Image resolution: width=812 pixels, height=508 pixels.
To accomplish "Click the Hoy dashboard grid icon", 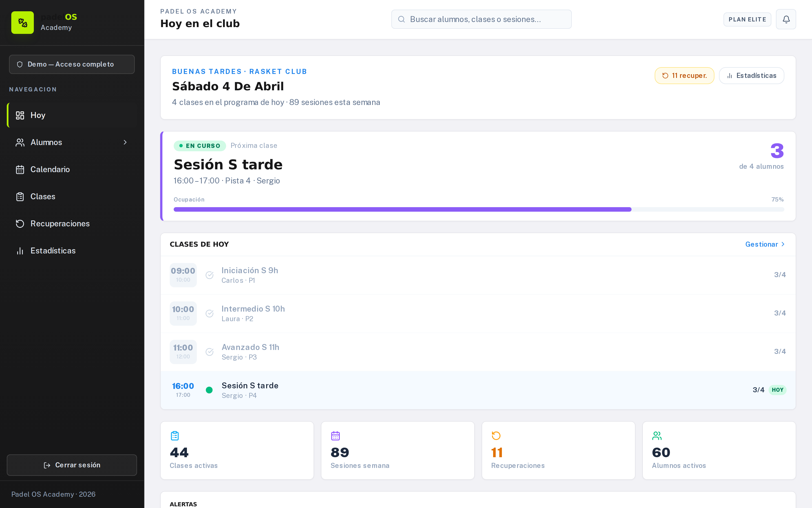I will [20, 115].
